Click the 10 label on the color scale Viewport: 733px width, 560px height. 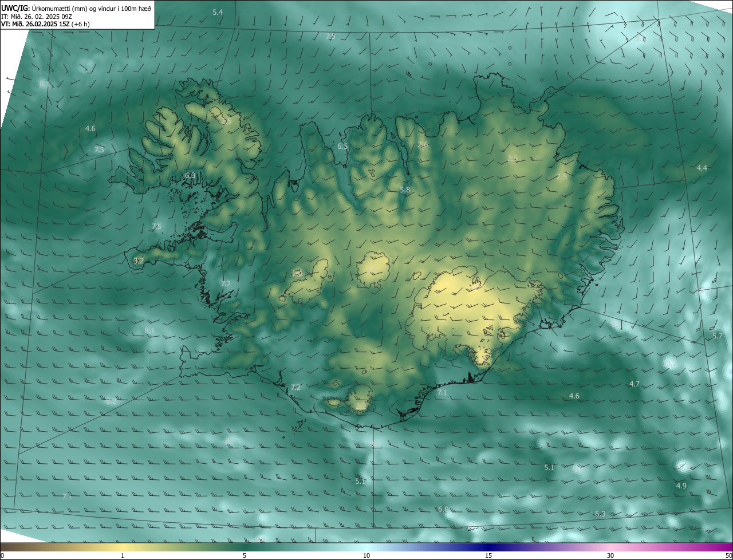coord(366,555)
